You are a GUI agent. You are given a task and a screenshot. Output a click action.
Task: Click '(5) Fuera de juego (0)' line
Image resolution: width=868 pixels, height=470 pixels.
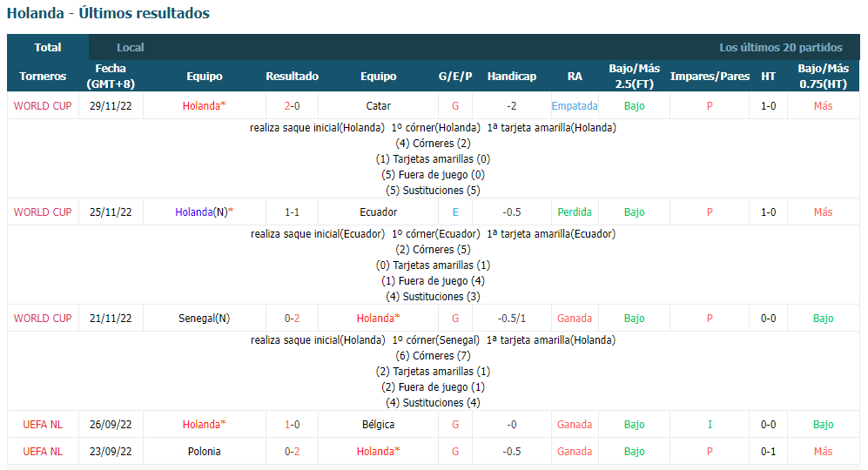click(433, 175)
